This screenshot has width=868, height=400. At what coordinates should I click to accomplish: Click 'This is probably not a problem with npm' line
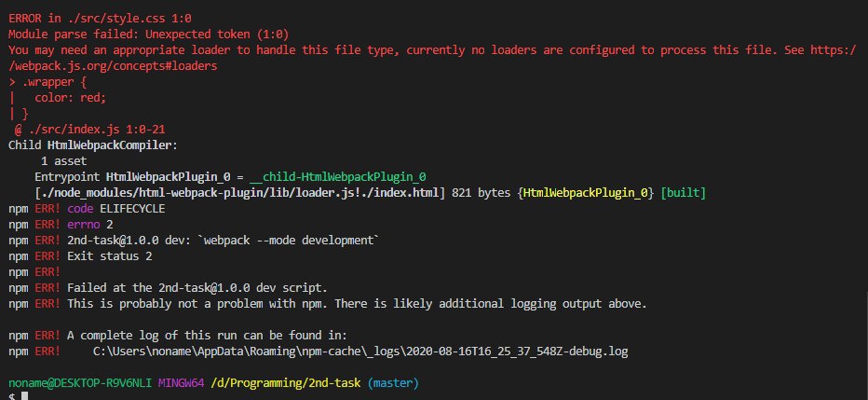tap(328, 304)
